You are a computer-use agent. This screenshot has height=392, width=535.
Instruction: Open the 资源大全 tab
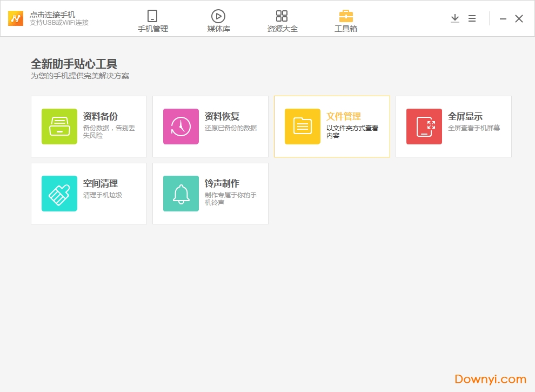pyautogui.click(x=282, y=21)
